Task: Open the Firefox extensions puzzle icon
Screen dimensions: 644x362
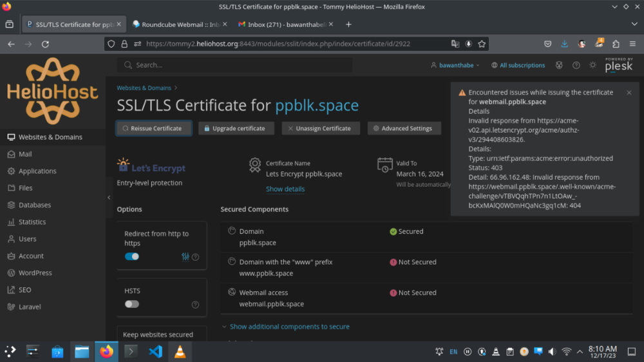Action: tap(616, 44)
